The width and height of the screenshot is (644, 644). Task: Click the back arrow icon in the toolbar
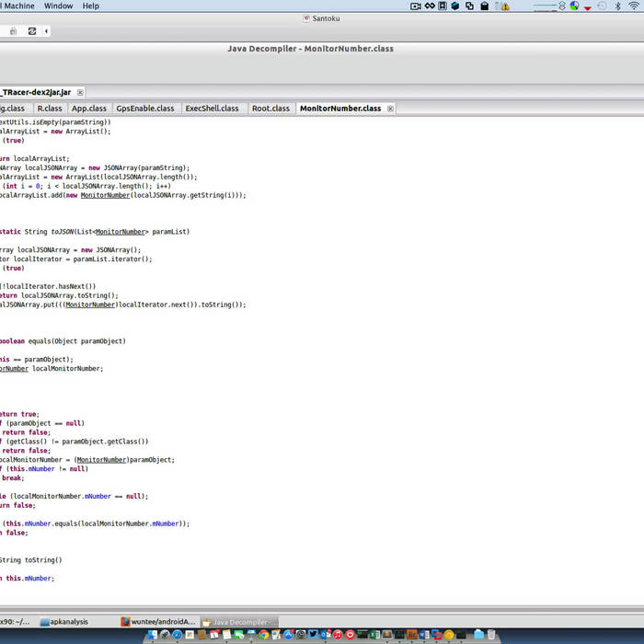[x=46, y=30]
